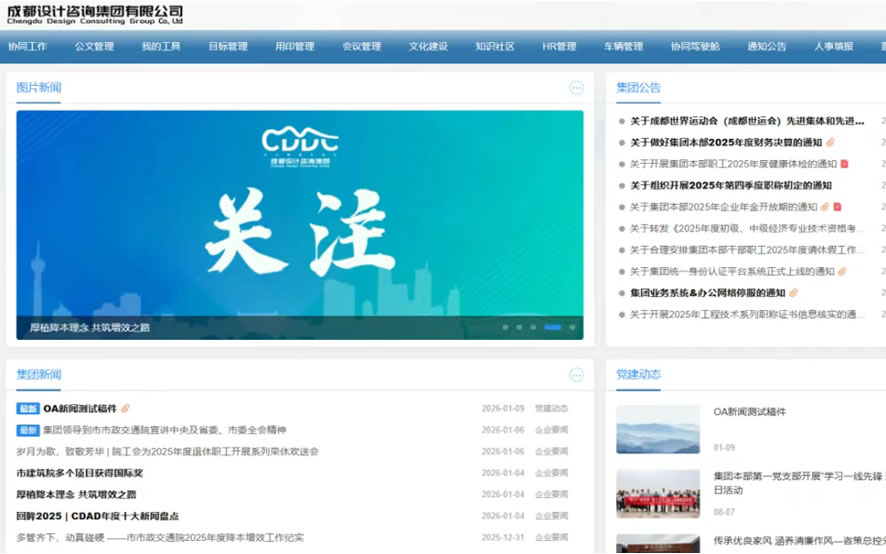886x554 pixels.
Task: Click the 最新 badge on 集团领导 news item
Action: point(28,430)
